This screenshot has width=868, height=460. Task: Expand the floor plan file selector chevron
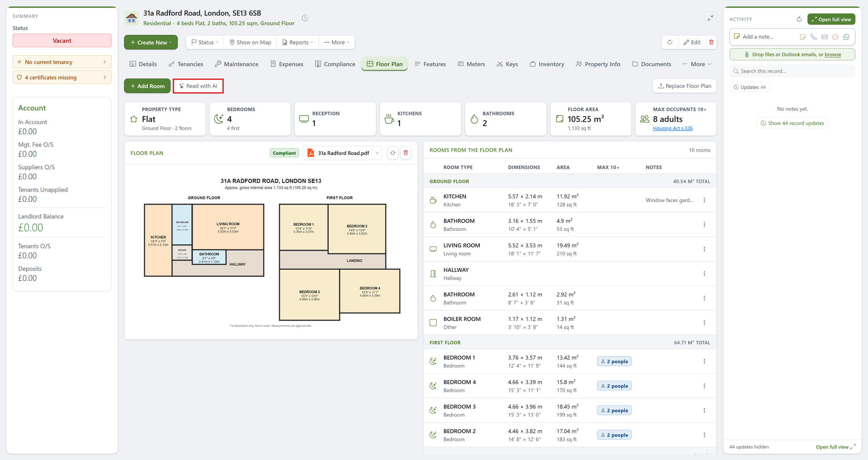(x=377, y=153)
